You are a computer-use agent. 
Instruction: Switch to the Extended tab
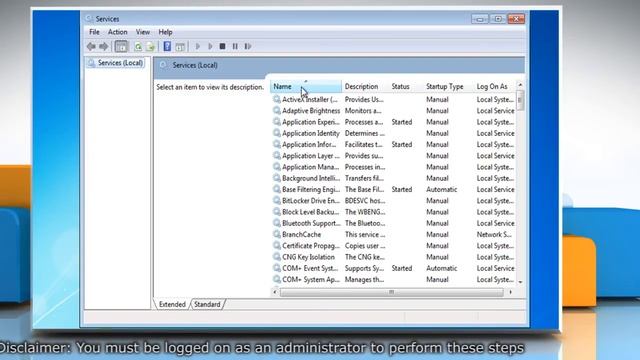point(172,304)
